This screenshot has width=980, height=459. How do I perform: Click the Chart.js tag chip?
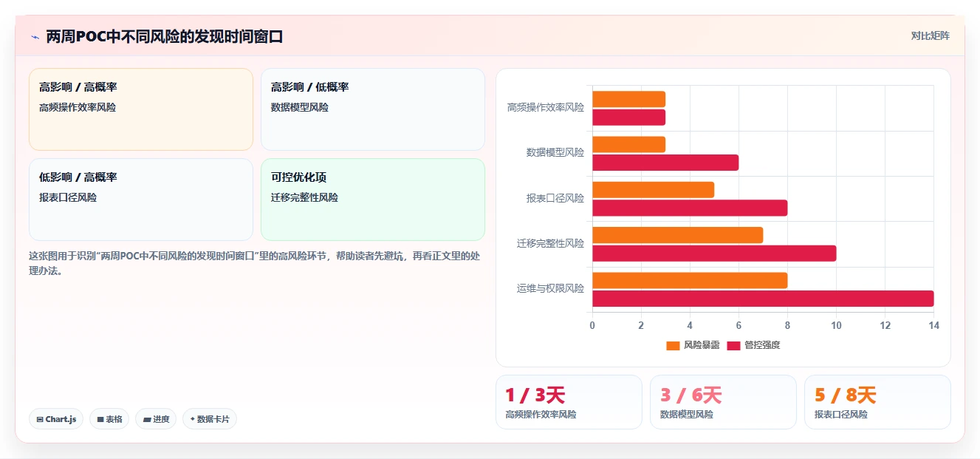(56, 419)
